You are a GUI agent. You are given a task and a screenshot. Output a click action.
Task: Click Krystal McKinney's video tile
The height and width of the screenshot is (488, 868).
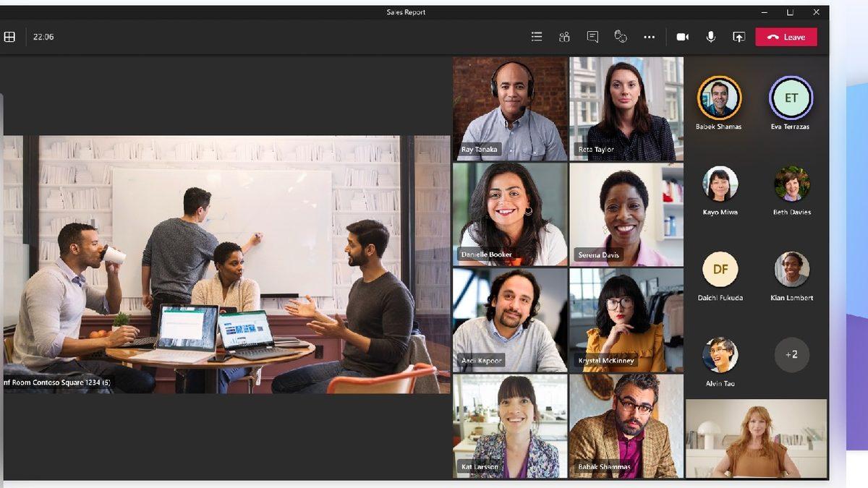(626, 320)
